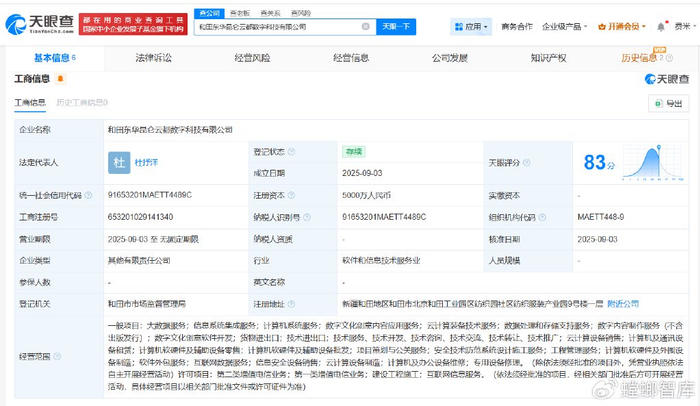The width and height of the screenshot is (700, 406).
Task: Click the company type 其他有限责任公司
Action: (x=139, y=261)
